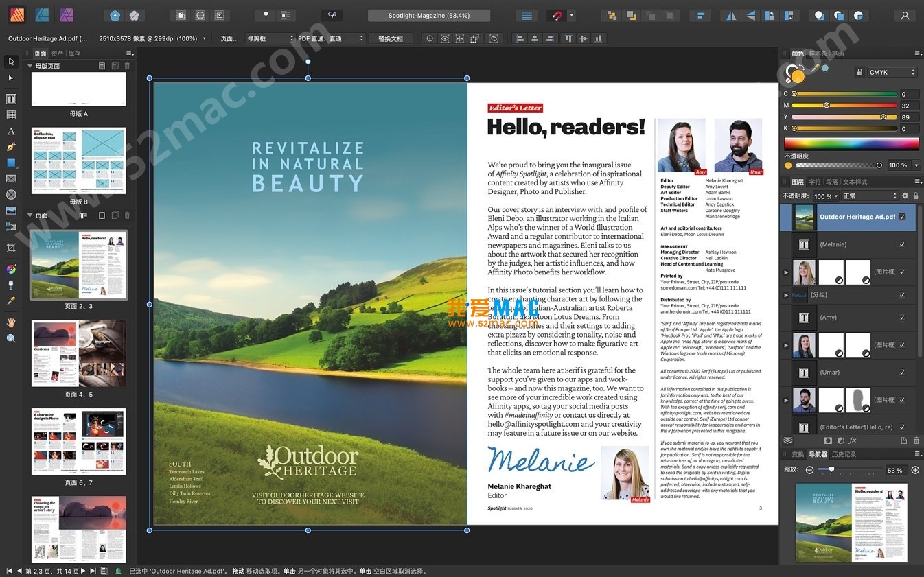Switch to the 样本条 Swatches tab
This screenshot has height=577, width=924.
(x=818, y=54)
